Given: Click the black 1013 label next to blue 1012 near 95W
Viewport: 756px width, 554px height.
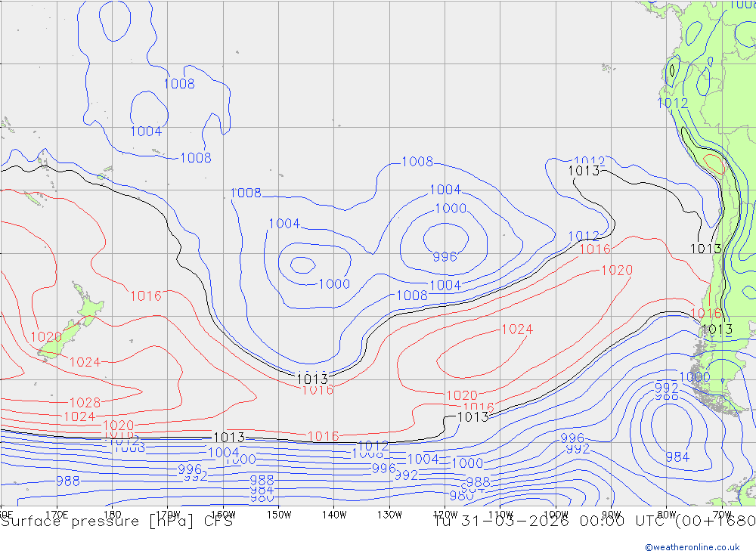Looking at the screenshot, I should point(584,171).
